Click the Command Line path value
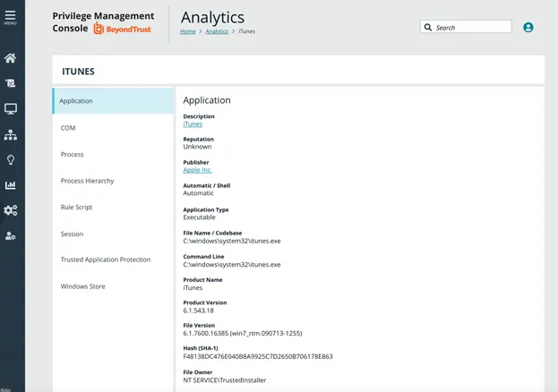 point(232,265)
